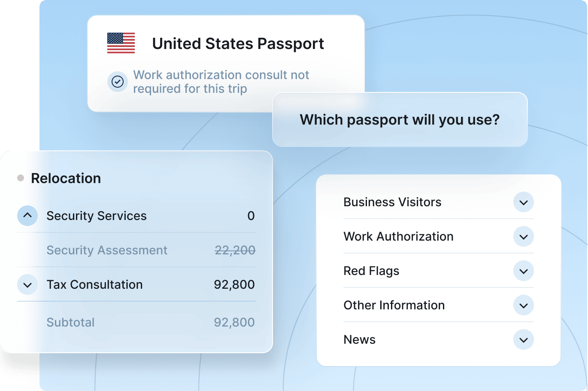Expand the News section chevron
Image resolution: width=588 pixels, height=391 pixels.
pos(524,340)
